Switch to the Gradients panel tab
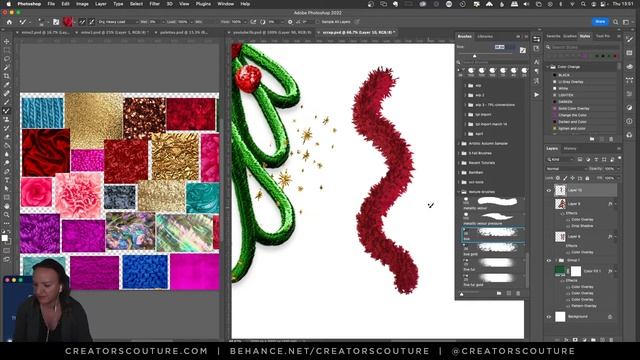The height and width of the screenshot is (360, 640). click(x=569, y=36)
